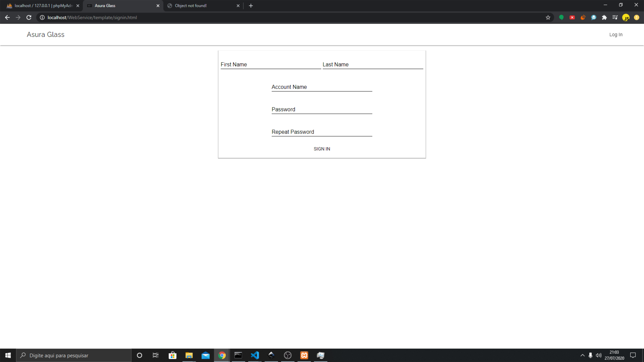Click the Account Name input
This screenshot has height=362, width=644.
point(322,87)
